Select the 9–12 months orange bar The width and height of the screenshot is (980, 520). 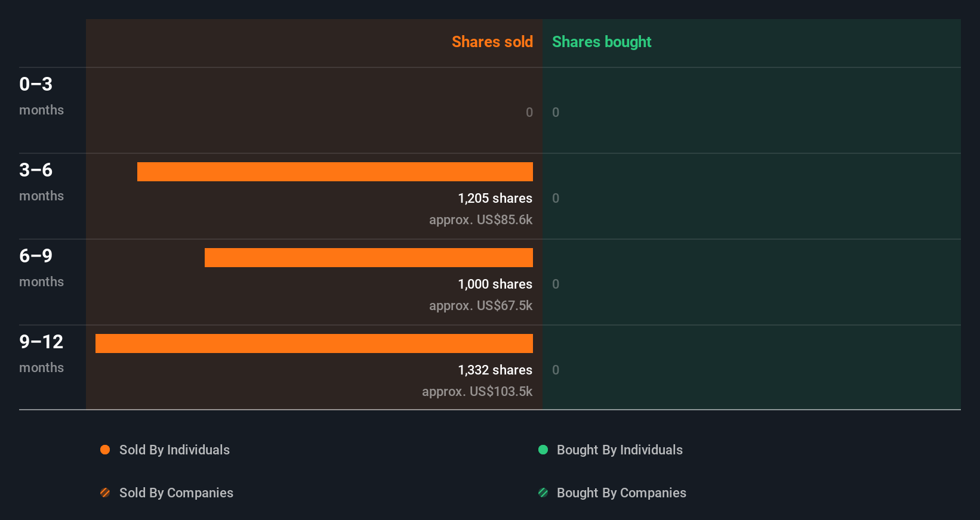coord(314,343)
